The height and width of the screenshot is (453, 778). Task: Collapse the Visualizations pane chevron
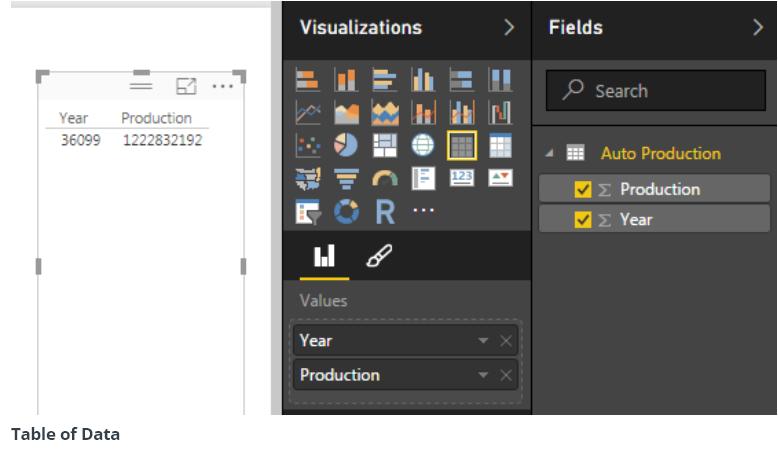click(x=509, y=28)
